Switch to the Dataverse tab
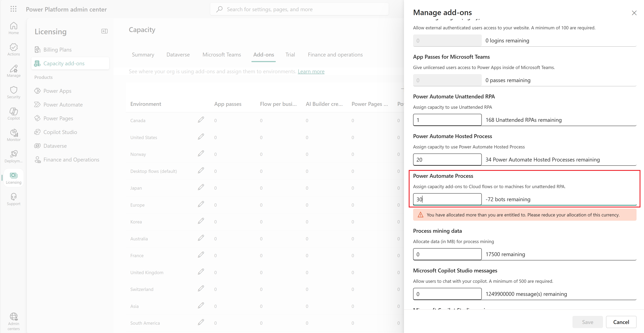Viewport: 644px width, 333px height. point(178,55)
